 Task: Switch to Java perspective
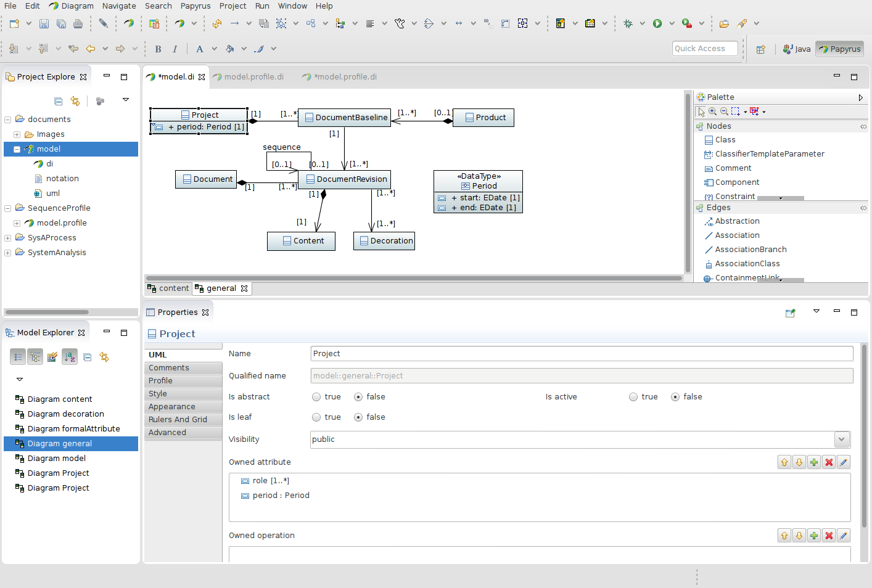click(x=797, y=49)
